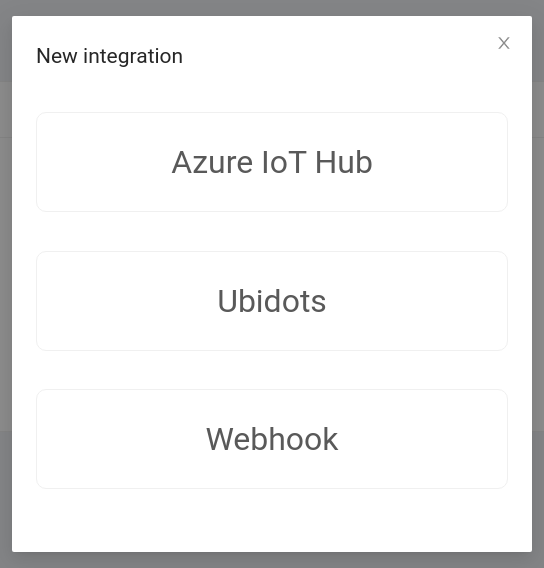Open the Webhook setup card
This screenshot has width=544, height=568.
pyautogui.click(x=272, y=439)
